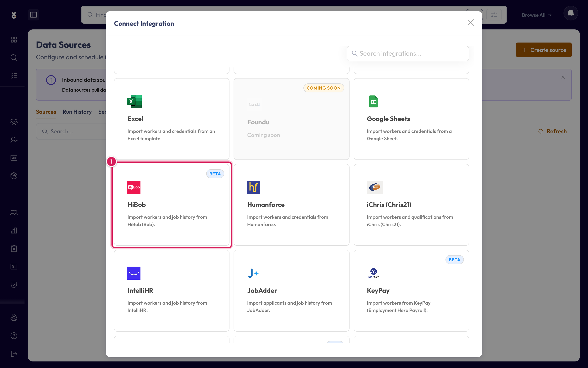Click the JobAdder J+ logo

[253, 273]
